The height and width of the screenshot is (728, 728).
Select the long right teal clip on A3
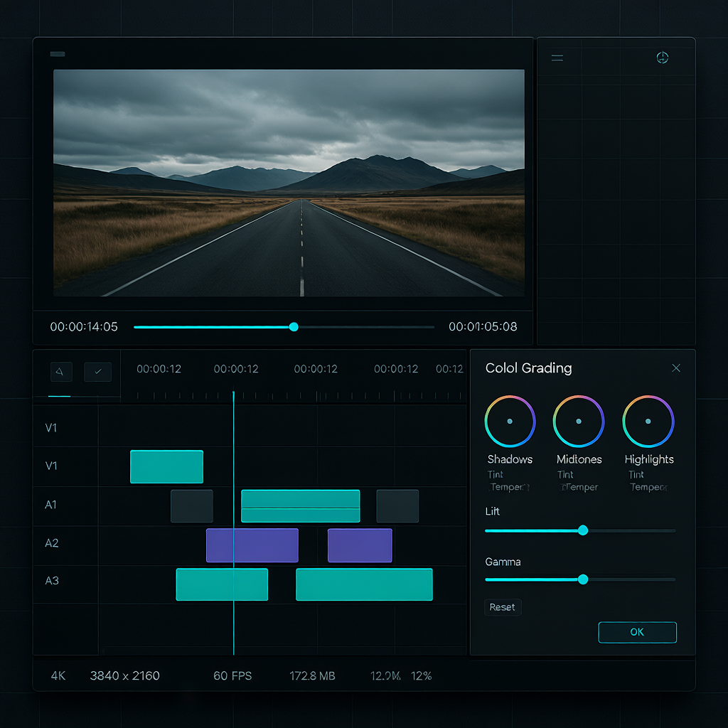(365, 584)
